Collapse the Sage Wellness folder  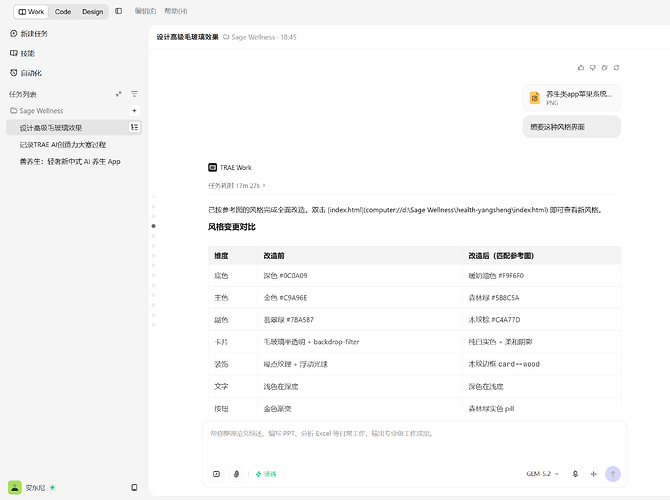point(37,111)
